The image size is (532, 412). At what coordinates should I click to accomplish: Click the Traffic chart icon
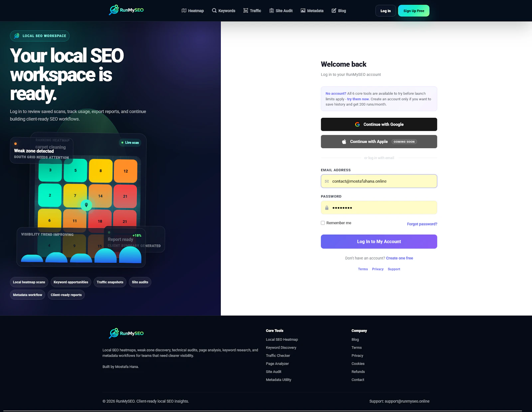click(246, 11)
